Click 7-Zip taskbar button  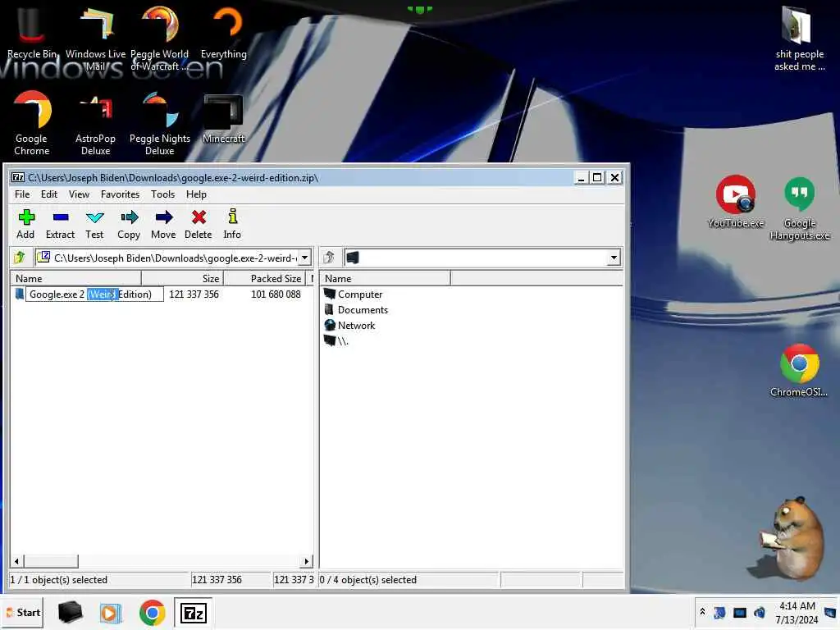coord(194,613)
